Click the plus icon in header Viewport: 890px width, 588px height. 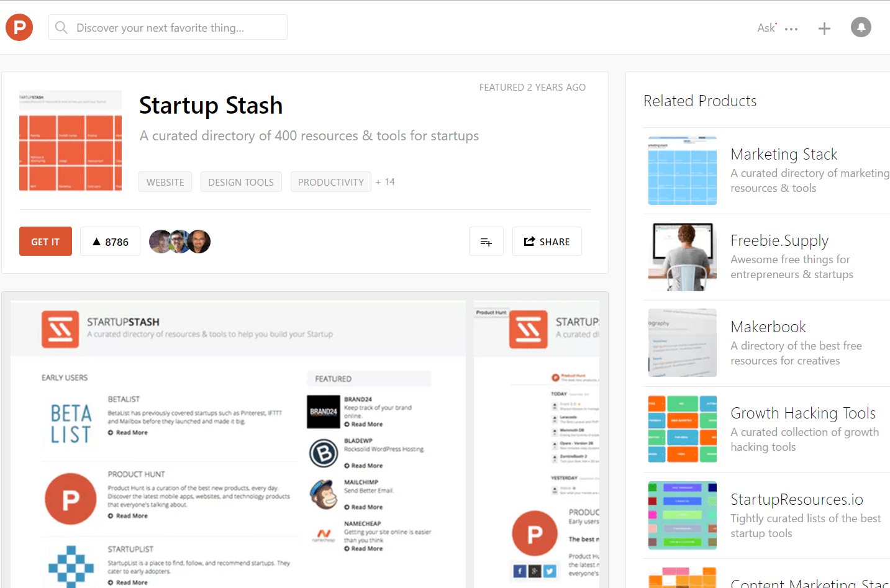click(x=824, y=29)
